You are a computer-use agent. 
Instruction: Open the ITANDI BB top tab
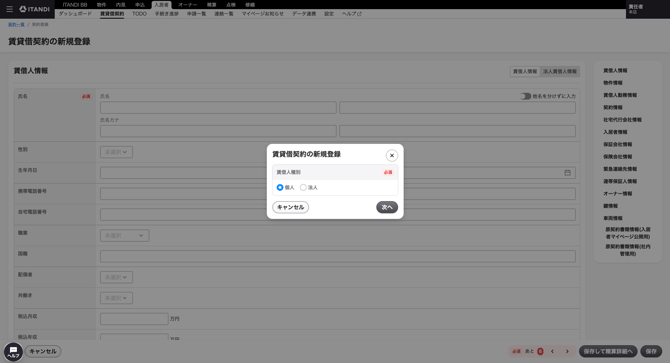coord(75,5)
